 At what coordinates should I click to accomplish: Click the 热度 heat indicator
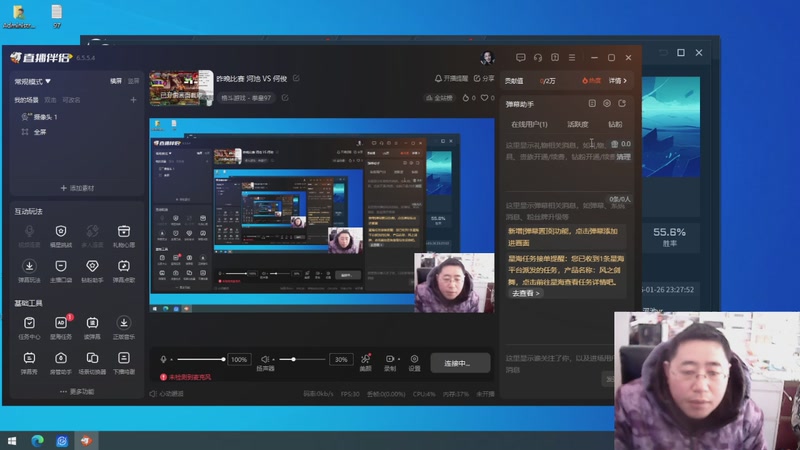[x=591, y=81]
